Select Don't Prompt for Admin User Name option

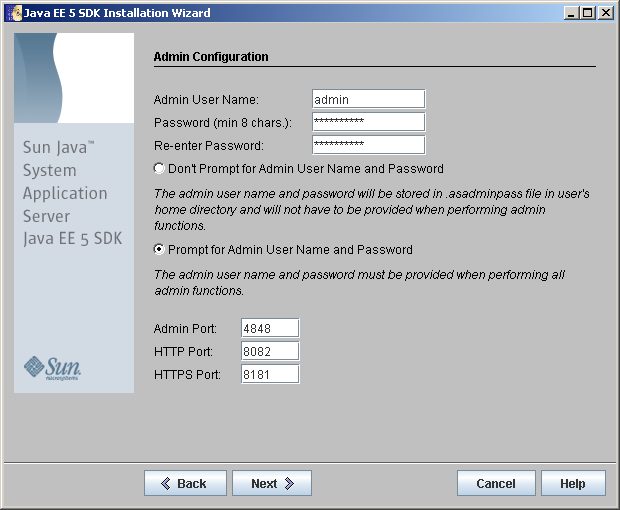160,169
